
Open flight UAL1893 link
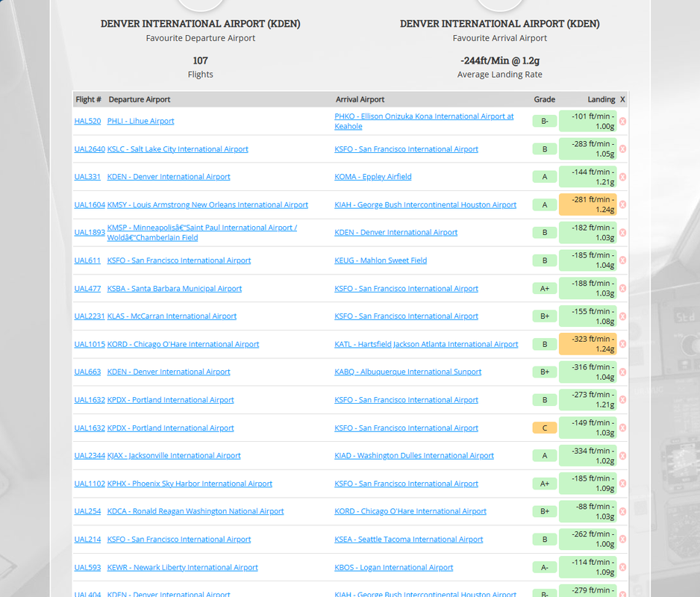tap(90, 233)
